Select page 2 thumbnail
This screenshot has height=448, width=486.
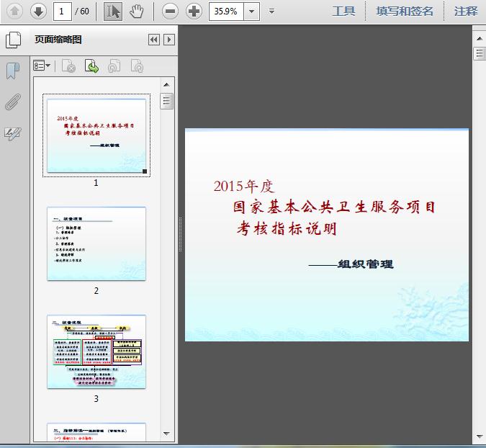[96, 243]
